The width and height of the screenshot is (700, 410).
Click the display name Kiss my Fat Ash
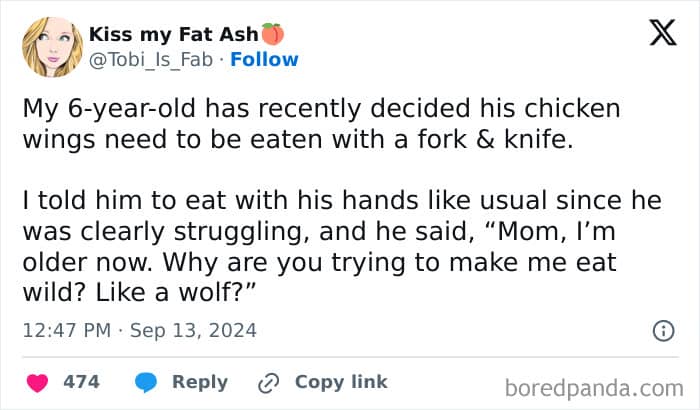pos(173,34)
